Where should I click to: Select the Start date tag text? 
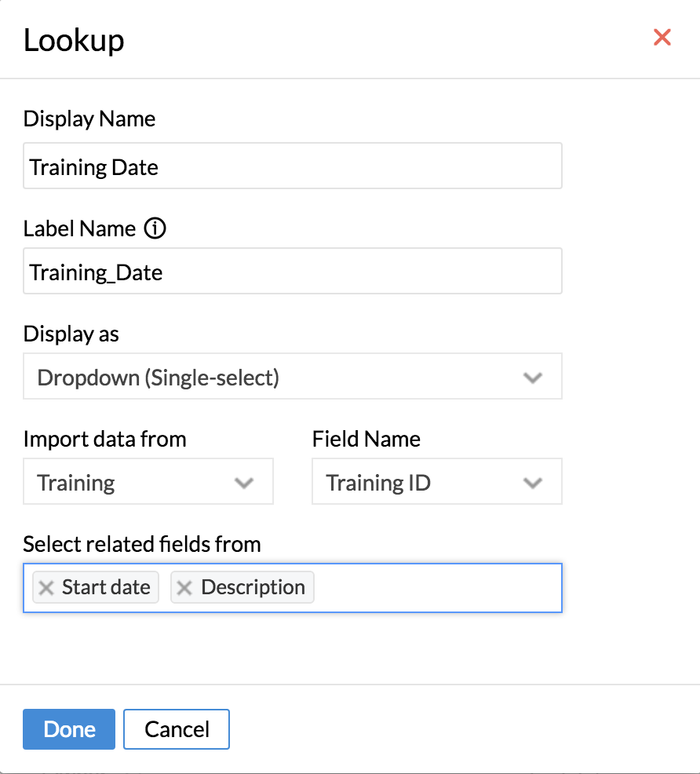pyautogui.click(x=106, y=588)
